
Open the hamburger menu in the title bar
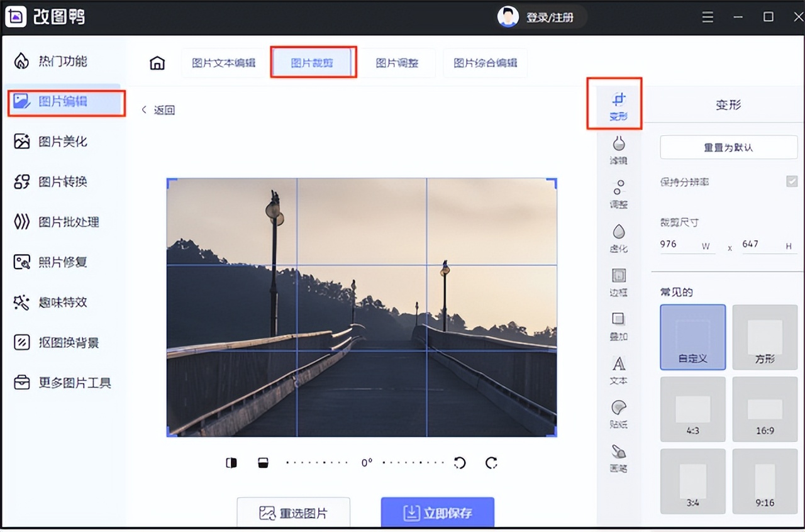707,17
